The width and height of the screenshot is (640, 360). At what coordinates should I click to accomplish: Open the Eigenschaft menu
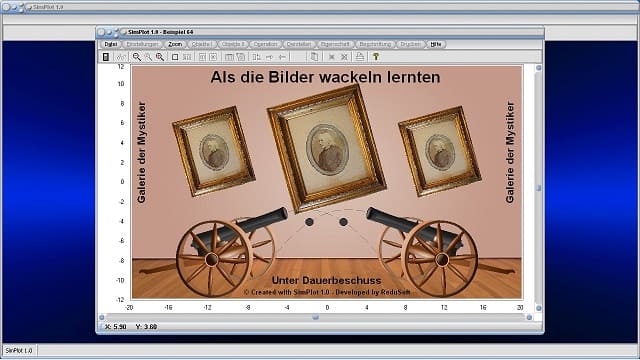coord(335,44)
